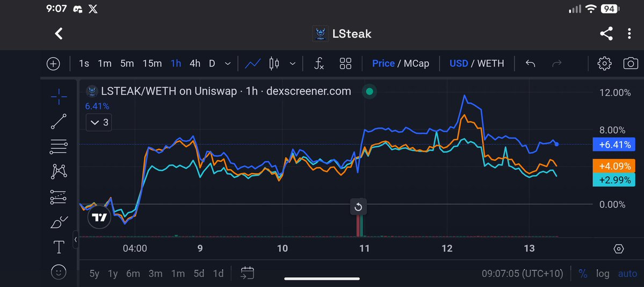Zoom range to 3m
Image resolution: width=644 pixels, height=287 pixels.
coord(156,274)
